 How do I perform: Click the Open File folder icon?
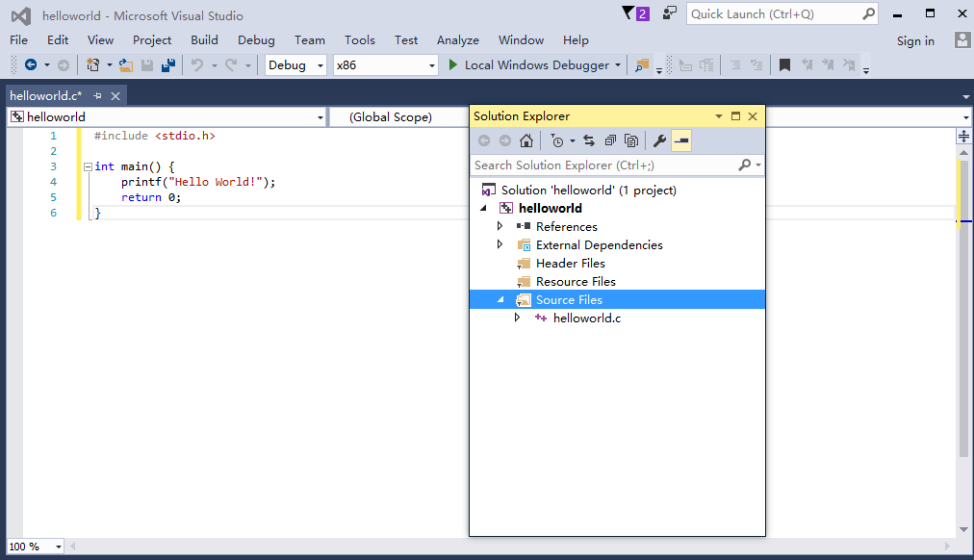point(126,65)
